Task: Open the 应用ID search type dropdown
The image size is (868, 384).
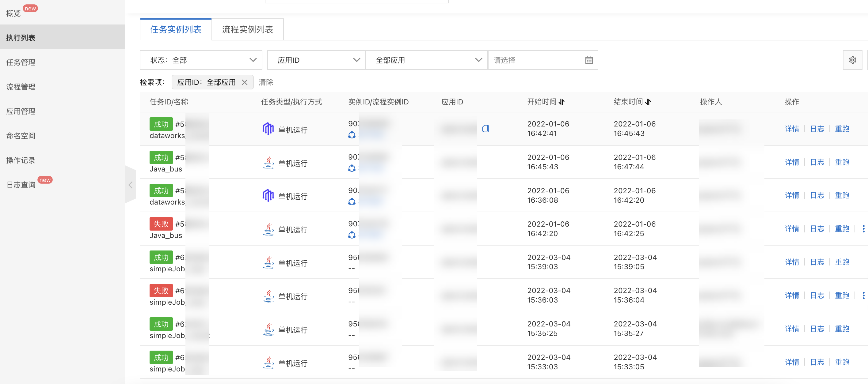Action: (316, 60)
